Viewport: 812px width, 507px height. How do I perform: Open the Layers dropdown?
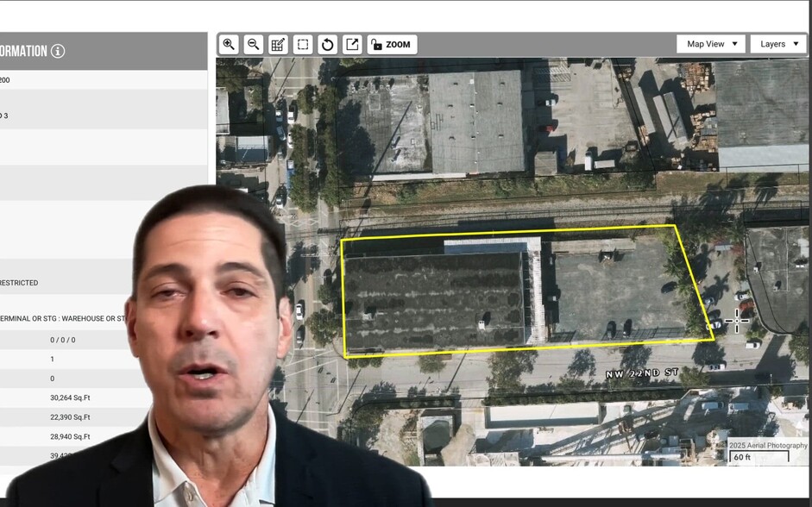coord(777,43)
